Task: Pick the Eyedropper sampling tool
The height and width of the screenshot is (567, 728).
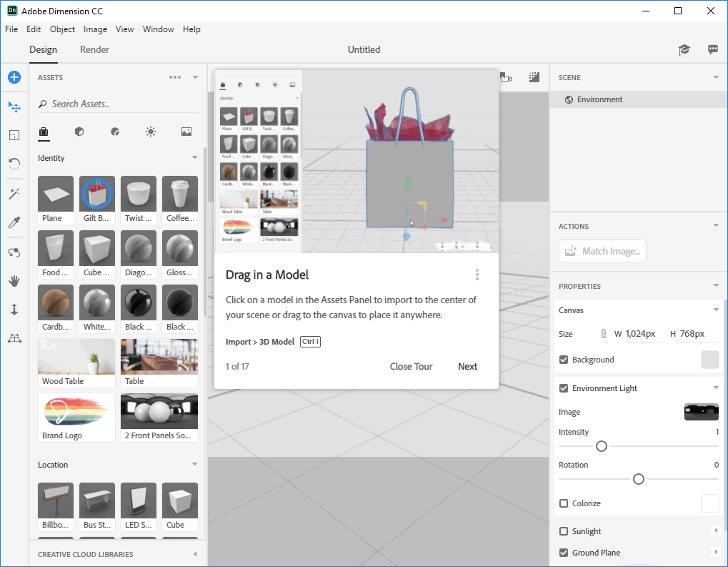Action: (x=14, y=222)
